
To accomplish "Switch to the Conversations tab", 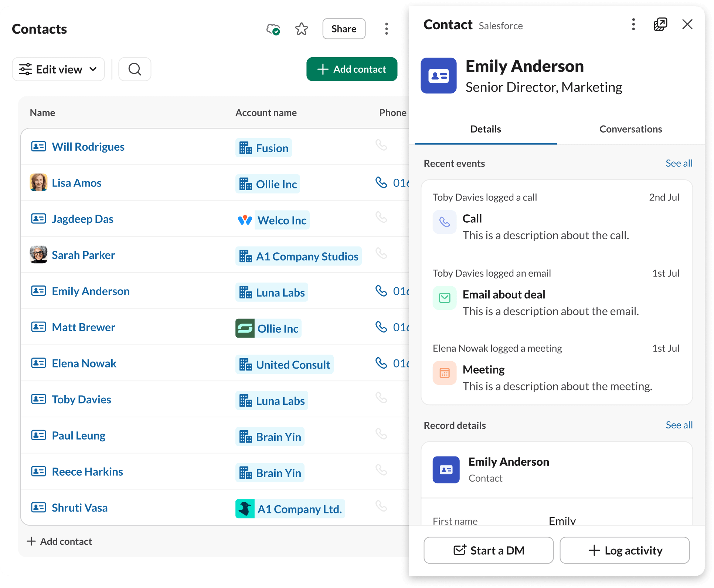I will point(630,129).
